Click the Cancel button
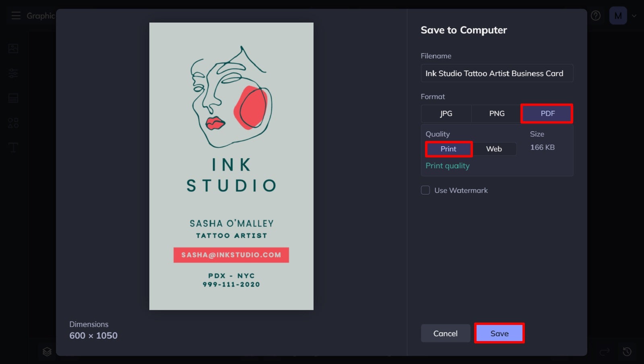The height and width of the screenshot is (364, 644). [x=445, y=333]
